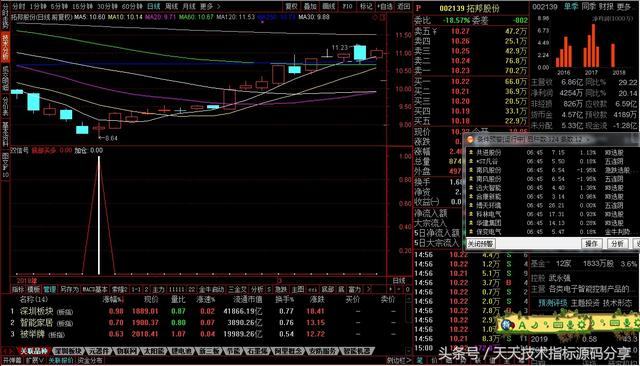Switch chart to 月线 monthly period

[189, 7]
